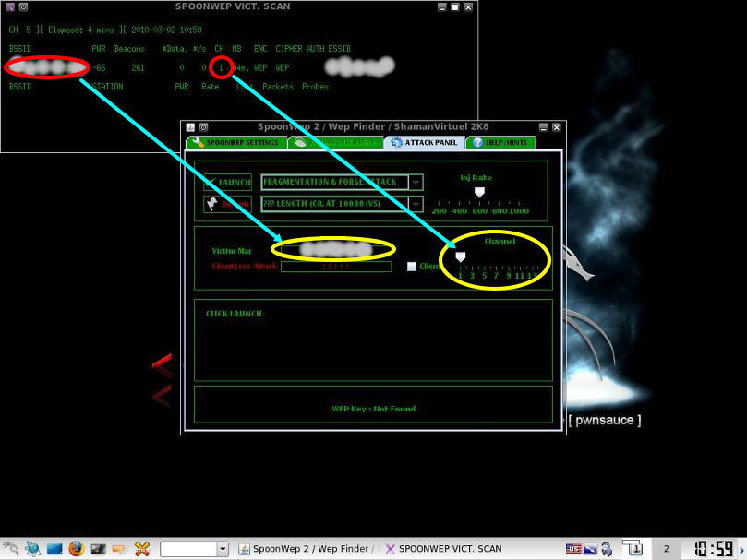Open the Help/Hints tab
The width and height of the screenshot is (747, 560).
click(x=500, y=142)
